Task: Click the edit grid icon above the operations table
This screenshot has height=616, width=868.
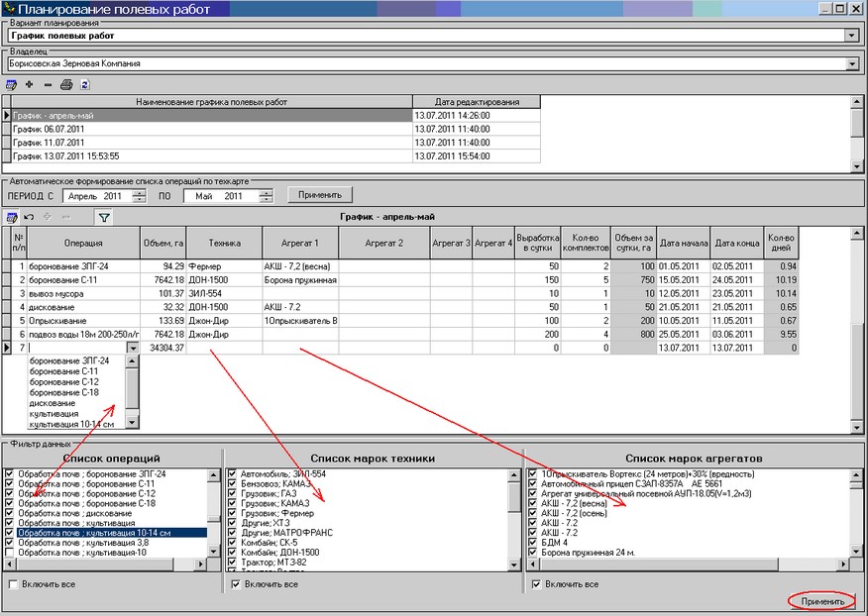Action: coord(12,217)
